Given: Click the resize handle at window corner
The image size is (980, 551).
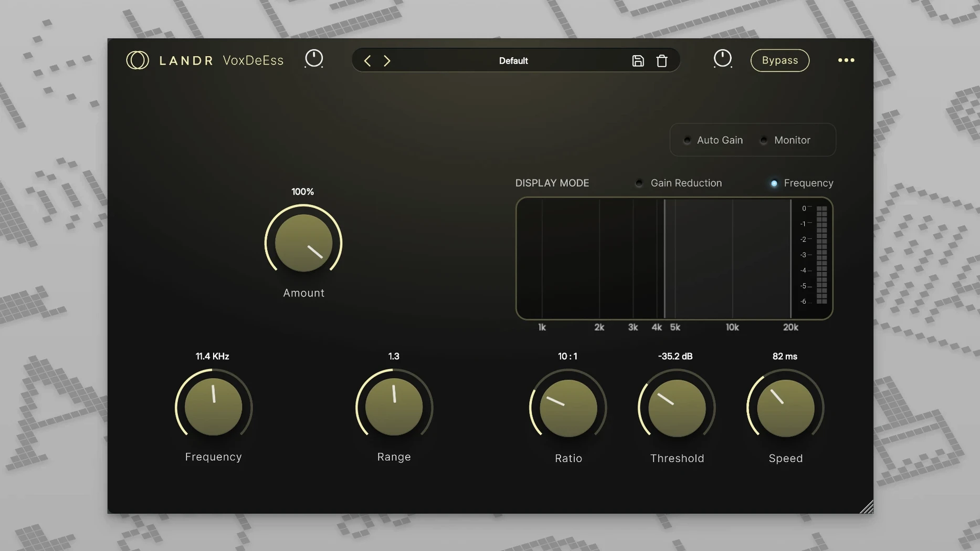Looking at the screenshot, I should tap(867, 507).
